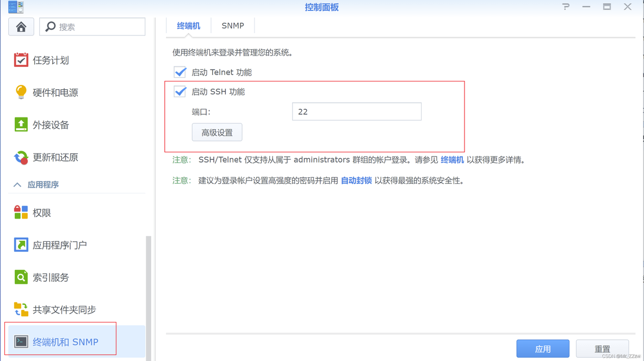Toggle the 启动 SSH 功能 checkbox
Image resolution: width=644 pixels, height=361 pixels.
coord(180,91)
